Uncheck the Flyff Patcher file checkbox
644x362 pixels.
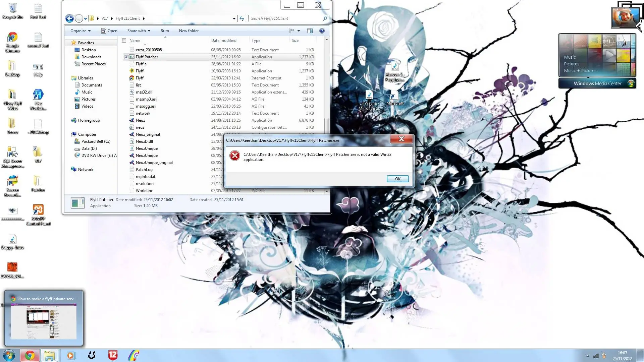pos(126,57)
